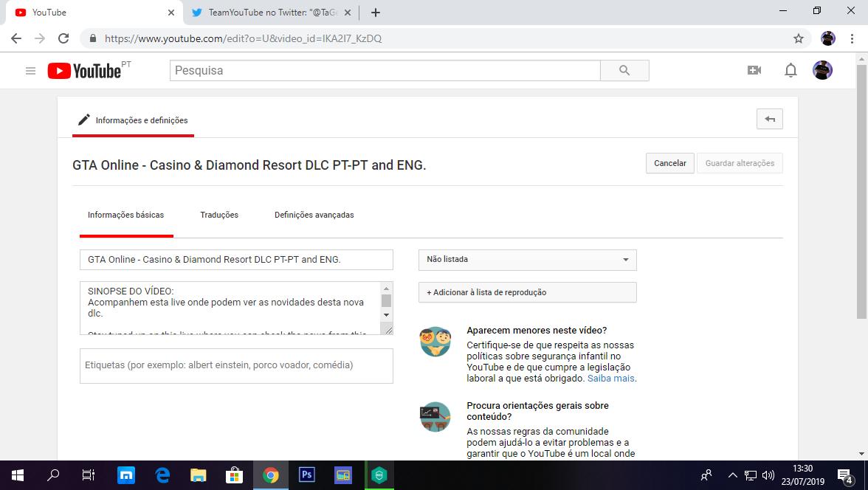The height and width of the screenshot is (490, 868).
Task: Switch to the TeamYouTube Twitter tab
Action: click(x=272, y=13)
